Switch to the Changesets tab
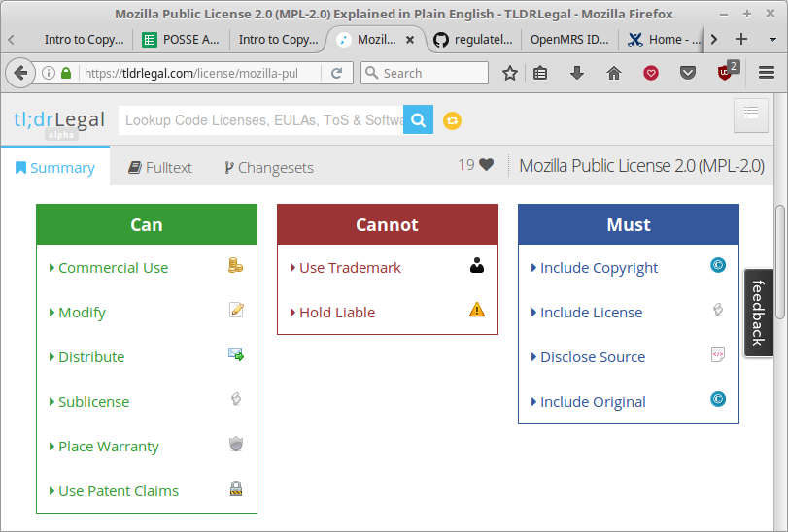The image size is (788, 532). [269, 167]
